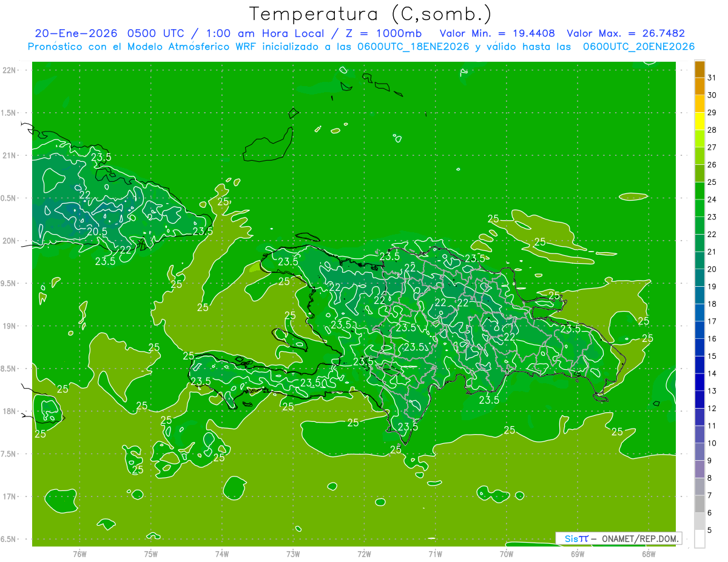Click the orange-brown legend swatch above 31

699,69
